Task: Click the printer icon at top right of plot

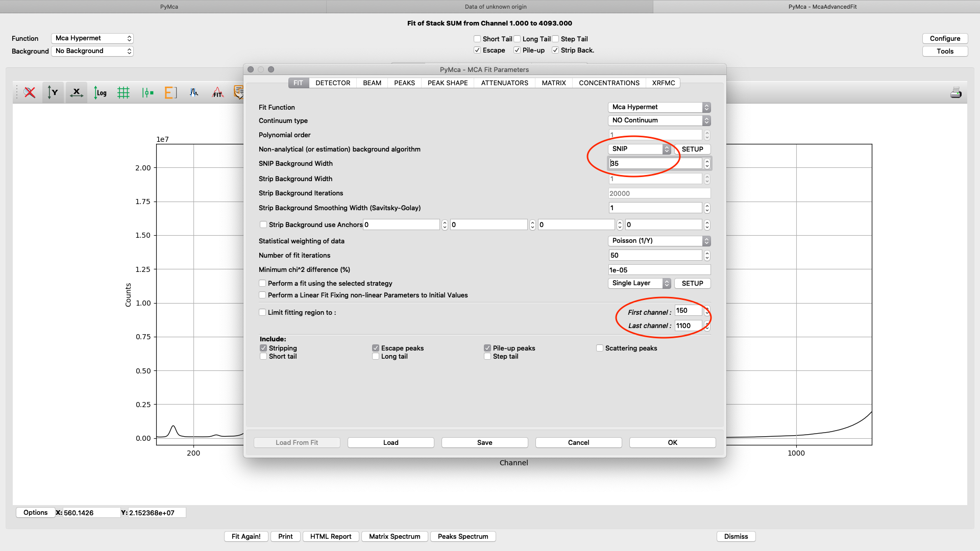Action: coord(956,92)
